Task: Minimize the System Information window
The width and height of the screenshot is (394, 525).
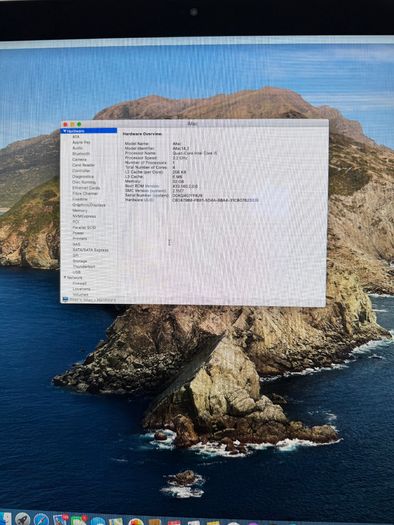Action: pos(72,124)
